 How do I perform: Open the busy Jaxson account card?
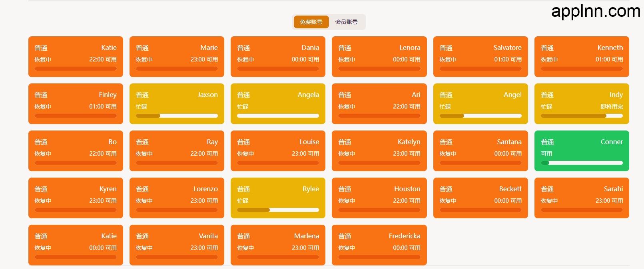point(177,104)
